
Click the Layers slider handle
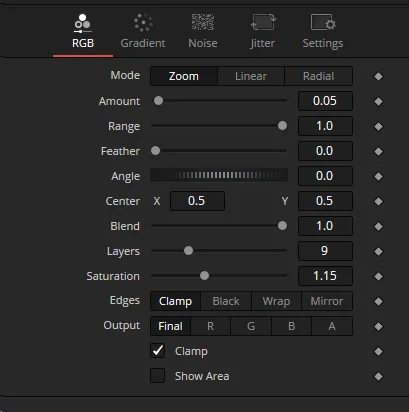(188, 251)
